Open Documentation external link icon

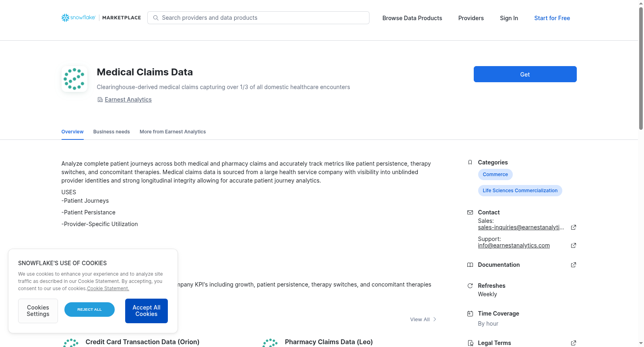click(x=574, y=265)
